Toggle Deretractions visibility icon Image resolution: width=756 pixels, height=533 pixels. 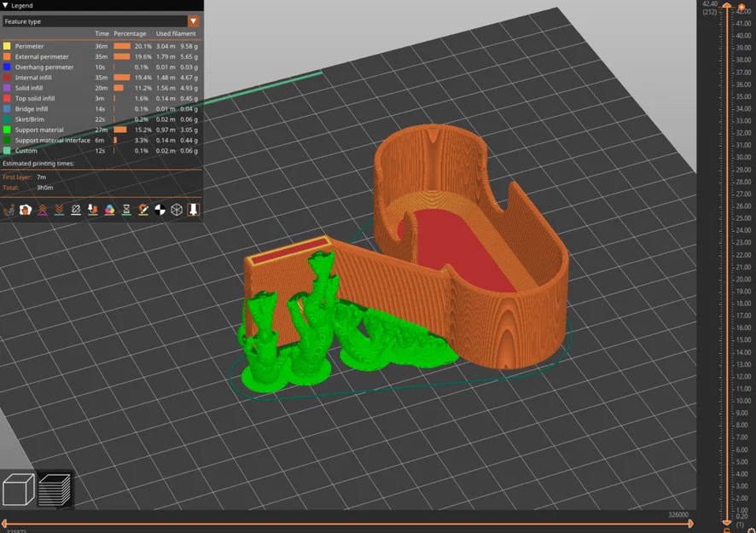60,210
